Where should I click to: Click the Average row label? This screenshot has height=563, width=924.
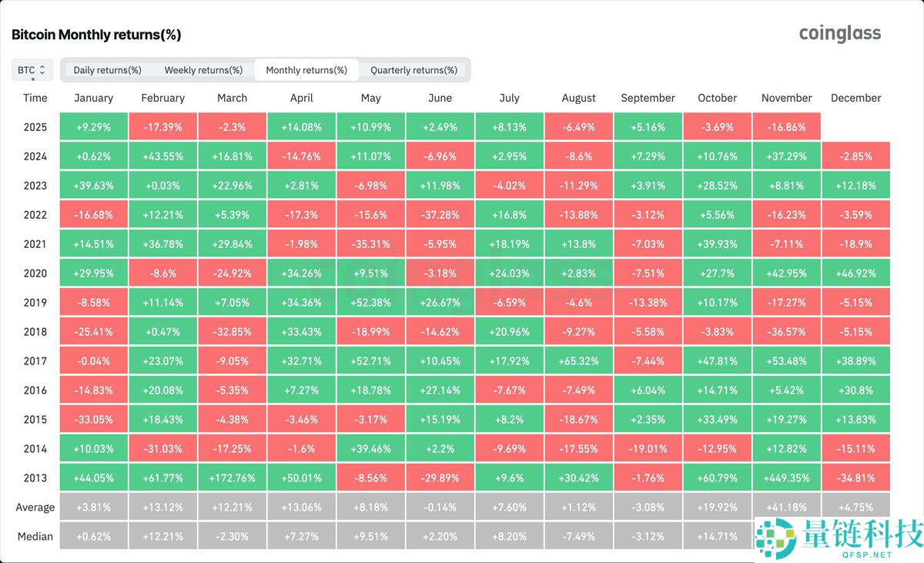[35, 508]
